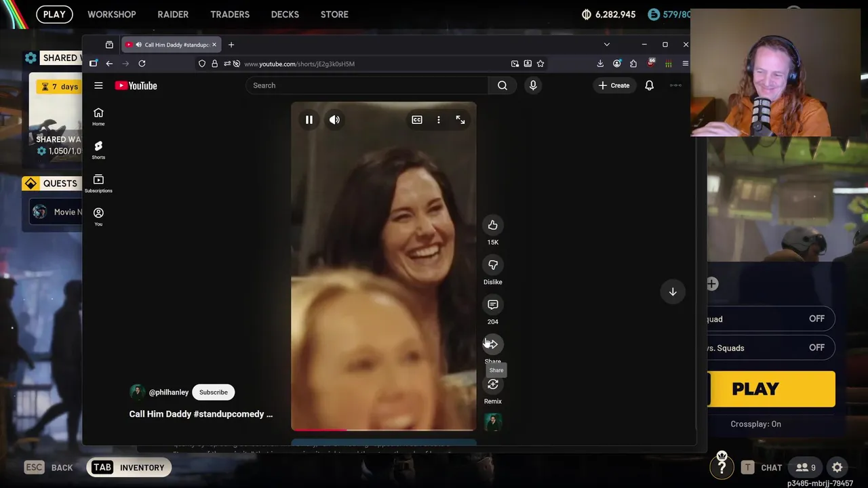868x488 pixels.
Task: Open the friends list showing 9
Action: click(806, 468)
